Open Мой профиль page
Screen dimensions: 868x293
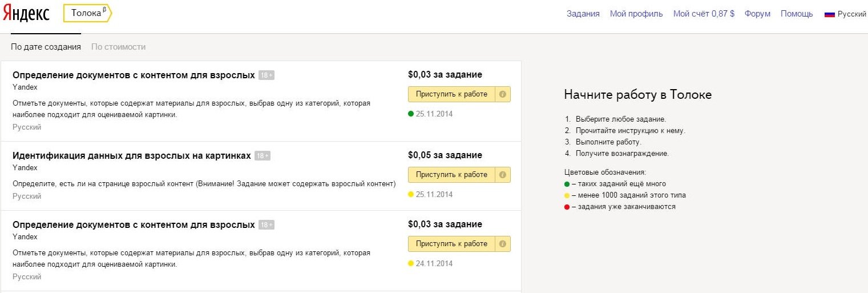pyautogui.click(x=636, y=14)
